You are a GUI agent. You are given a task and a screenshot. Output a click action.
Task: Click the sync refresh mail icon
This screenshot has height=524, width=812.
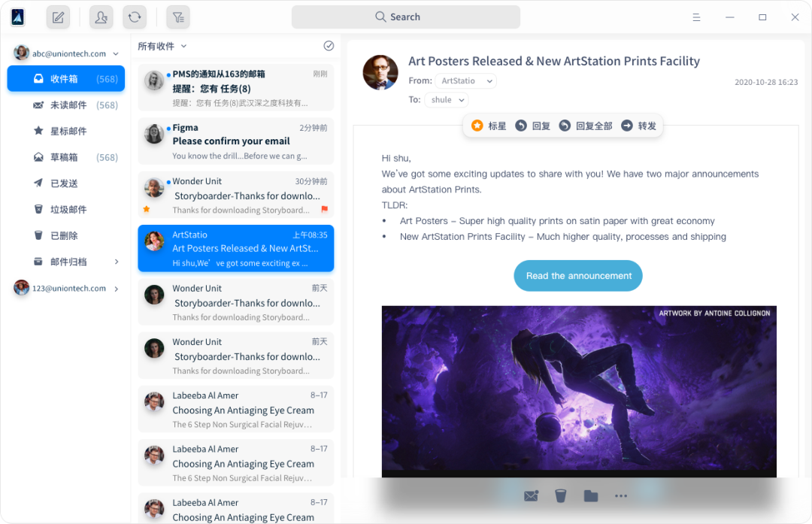click(135, 17)
